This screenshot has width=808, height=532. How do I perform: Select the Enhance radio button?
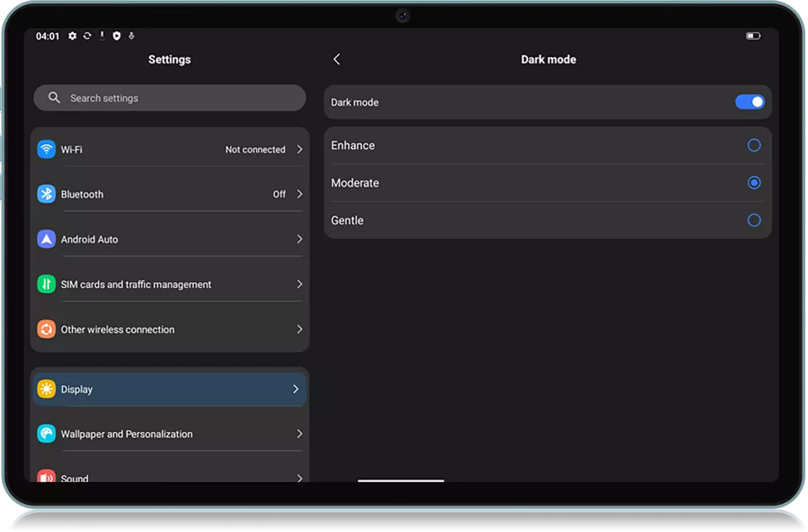coord(754,146)
